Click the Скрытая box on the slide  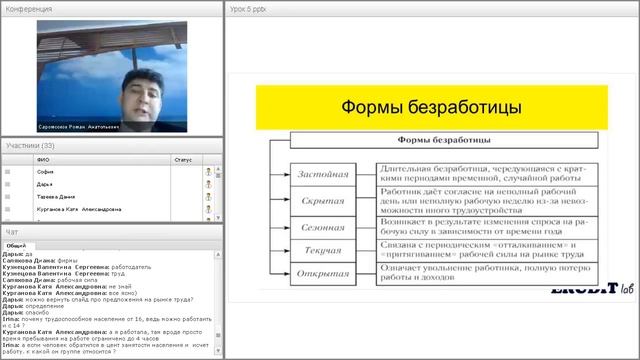(x=323, y=201)
